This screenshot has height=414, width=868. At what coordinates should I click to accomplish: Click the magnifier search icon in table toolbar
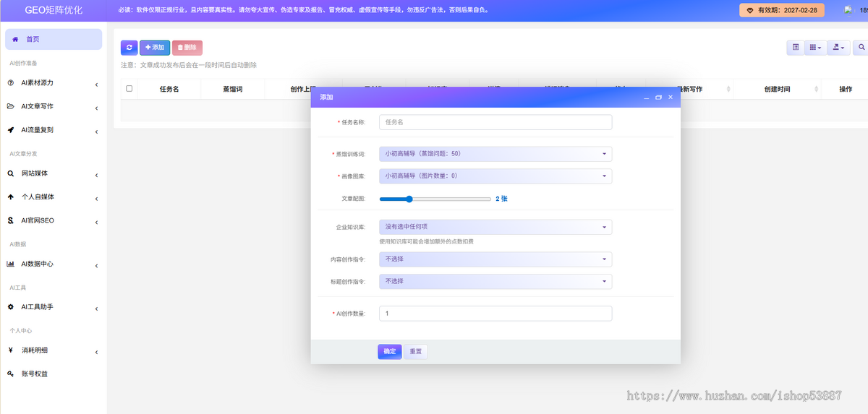pyautogui.click(x=861, y=48)
